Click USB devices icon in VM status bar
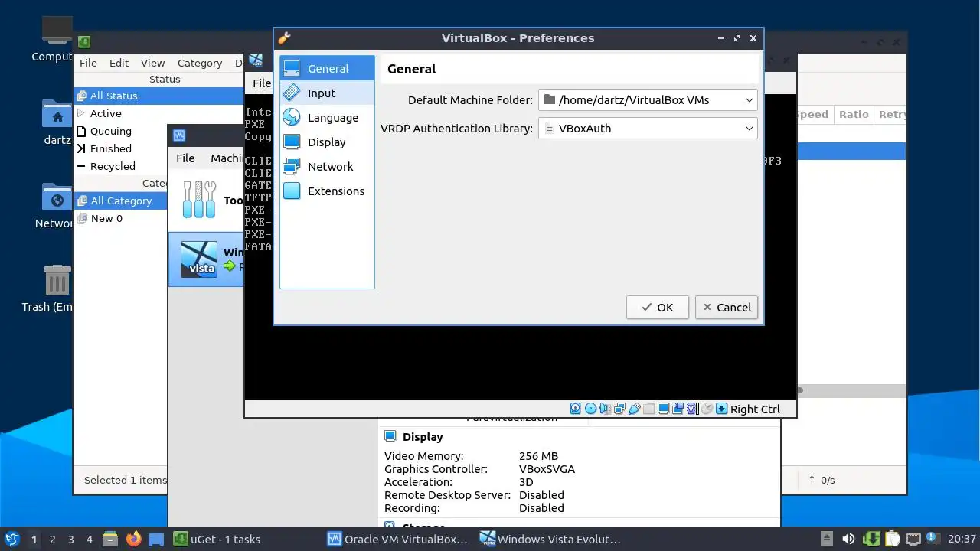Viewport: 980px width, 551px height. pyautogui.click(x=634, y=409)
